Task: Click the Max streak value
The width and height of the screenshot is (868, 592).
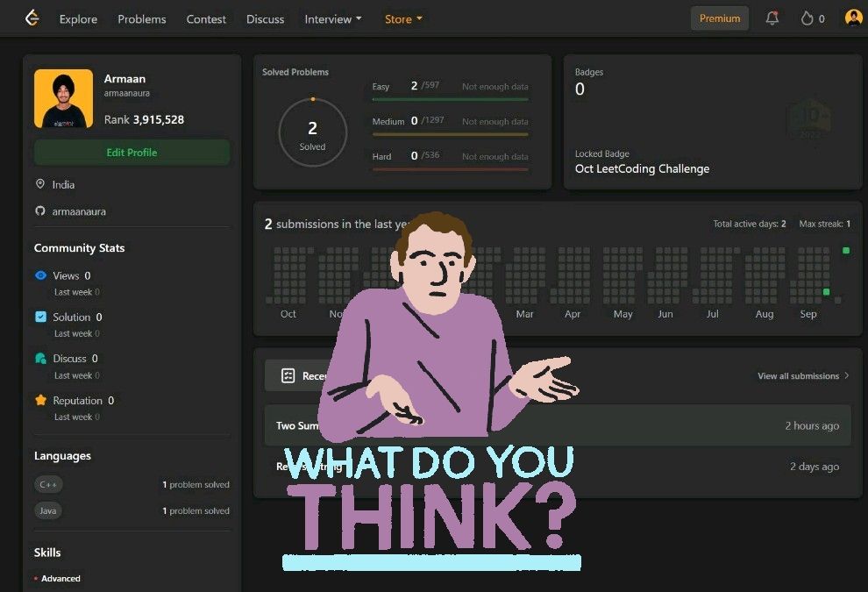Action: click(x=848, y=224)
